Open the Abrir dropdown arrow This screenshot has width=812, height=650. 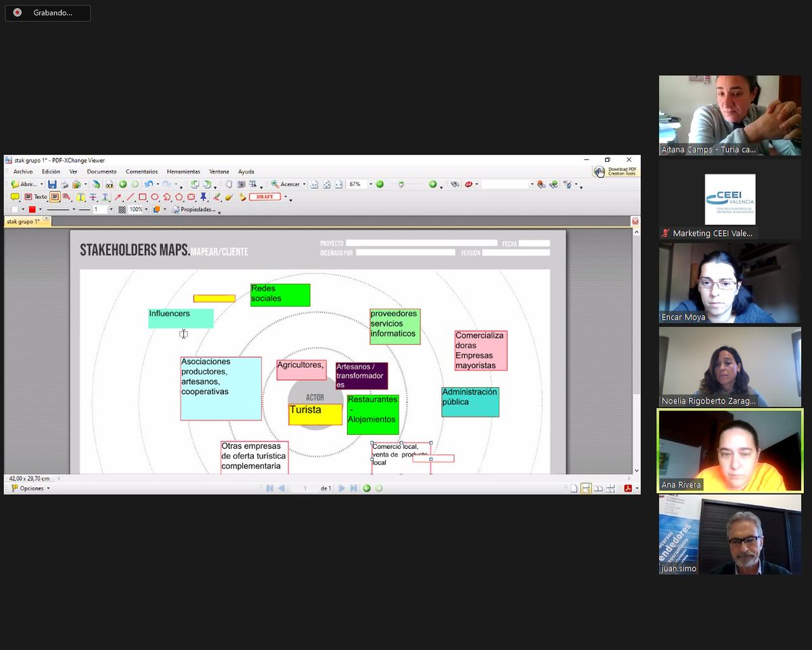click(41, 184)
